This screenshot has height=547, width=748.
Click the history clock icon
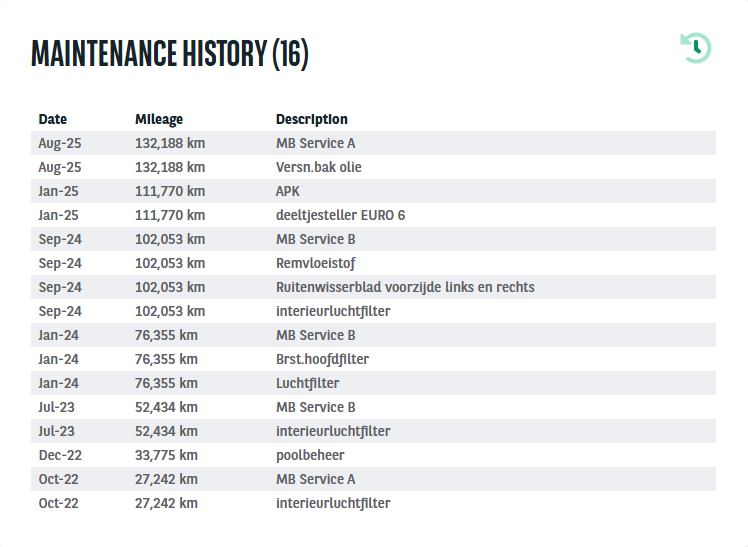click(x=696, y=48)
